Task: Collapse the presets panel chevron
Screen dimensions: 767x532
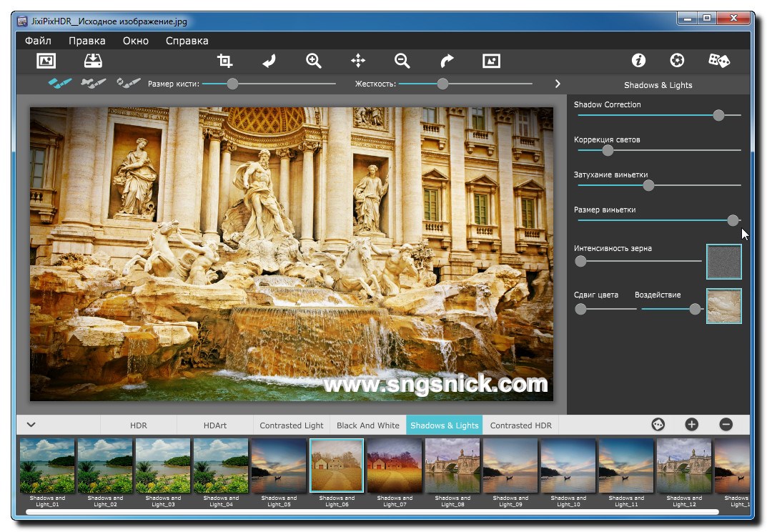Action: pos(31,424)
